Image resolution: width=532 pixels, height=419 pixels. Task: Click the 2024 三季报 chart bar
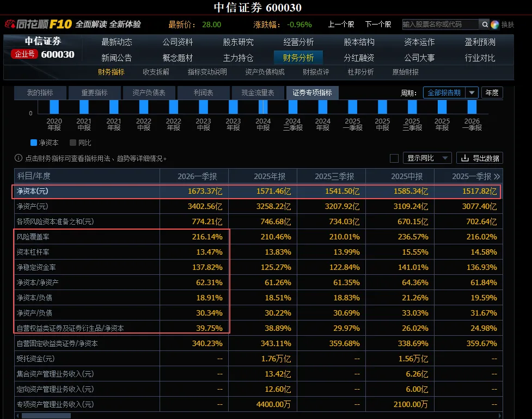click(x=293, y=107)
